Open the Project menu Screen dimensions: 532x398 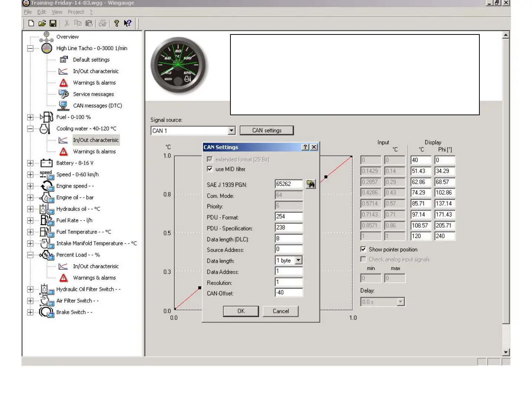(76, 12)
